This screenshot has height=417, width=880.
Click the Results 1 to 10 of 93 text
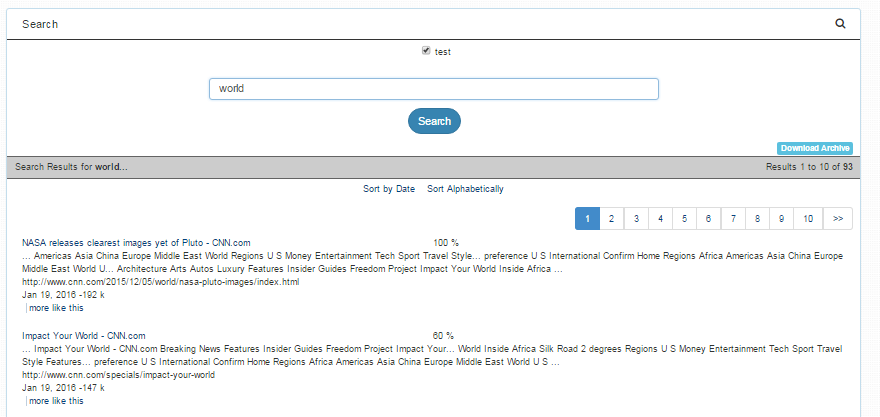point(809,167)
